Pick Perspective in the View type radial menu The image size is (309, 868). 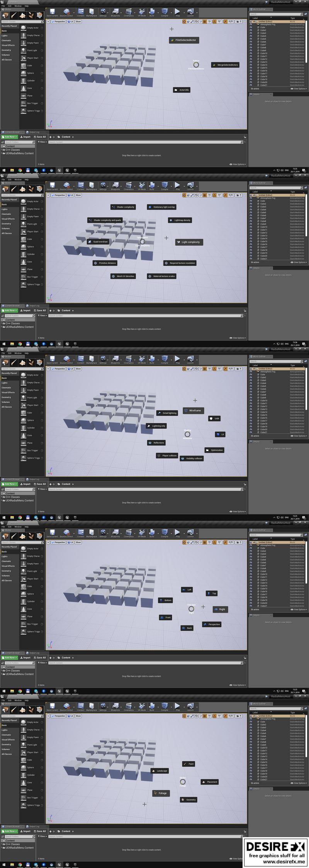point(212,624)
